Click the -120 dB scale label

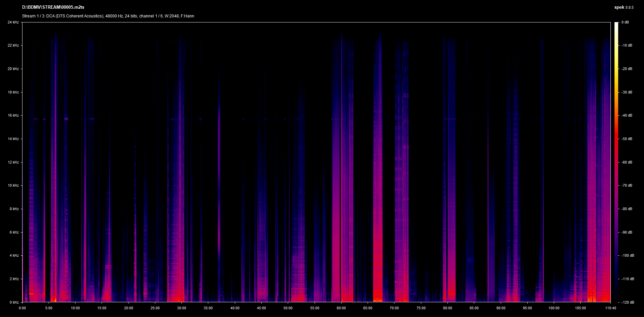coord(628,302)
